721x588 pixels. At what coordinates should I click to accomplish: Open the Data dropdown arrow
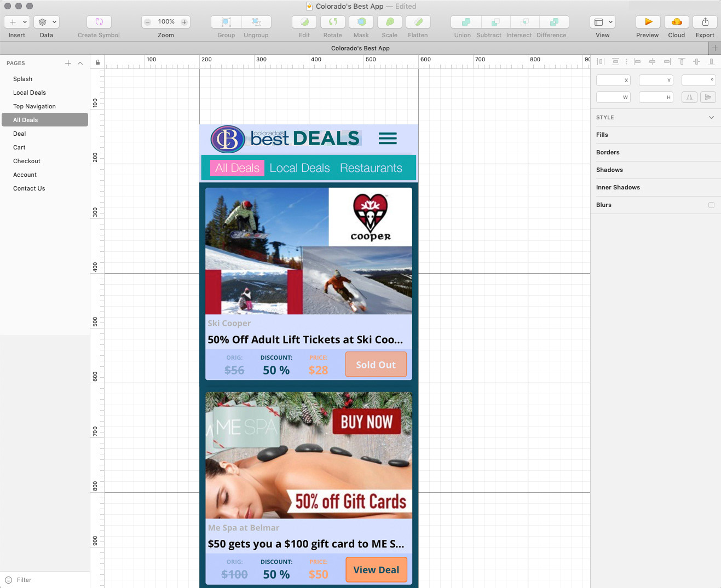pyautogui.click(x=54, y=22)
